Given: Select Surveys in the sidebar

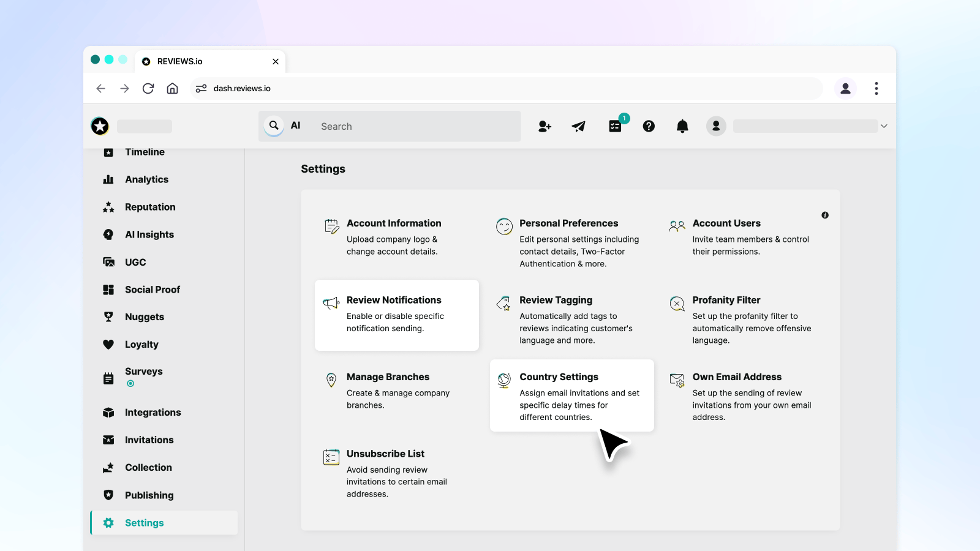Looking at the screenshot, I should (143, 372).
